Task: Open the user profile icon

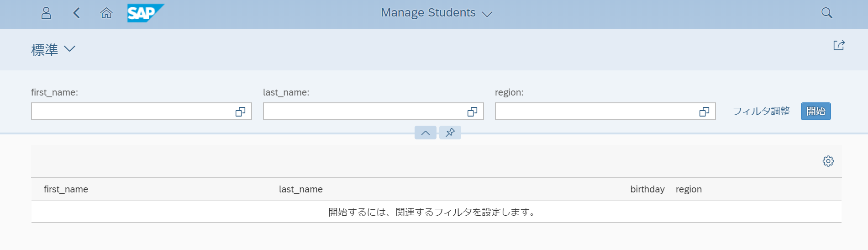Action: click(46, 13)
